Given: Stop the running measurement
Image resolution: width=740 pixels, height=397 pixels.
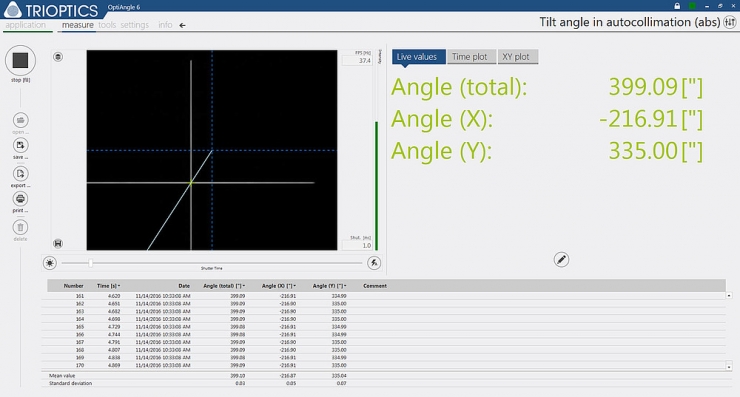Looking at the screenshot, I should (20, 60).
